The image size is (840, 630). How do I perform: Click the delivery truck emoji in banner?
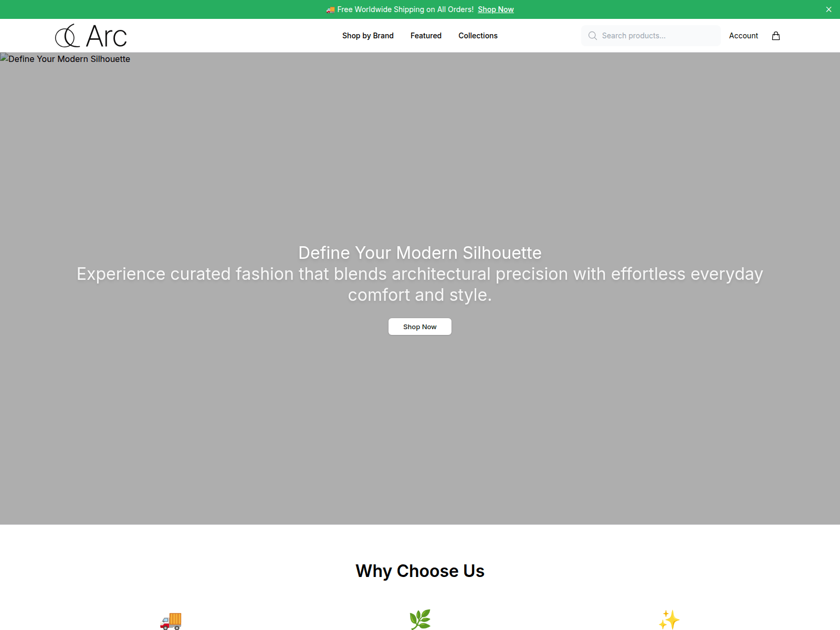point(330,9)
